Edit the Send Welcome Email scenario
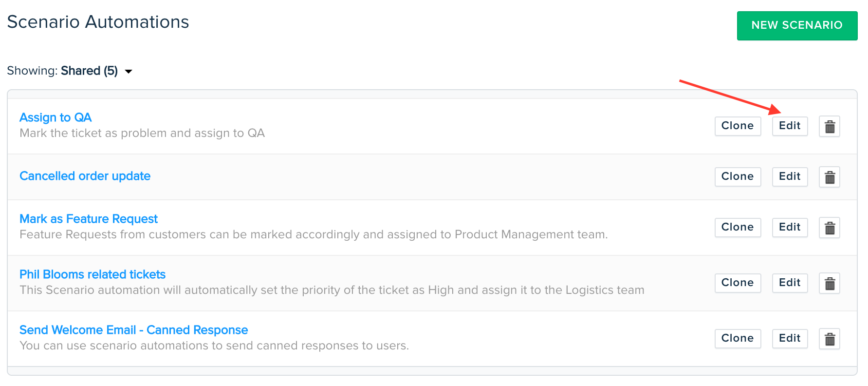The height and width of the screenshot is (386, 868). 790,338
